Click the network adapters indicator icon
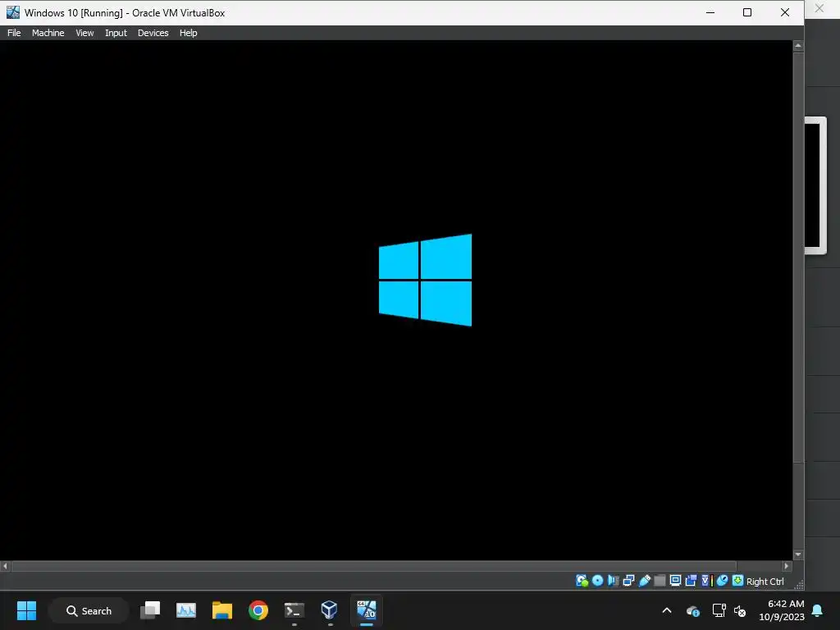This screenshot has height=630, width=840. (x=628, y=581)
